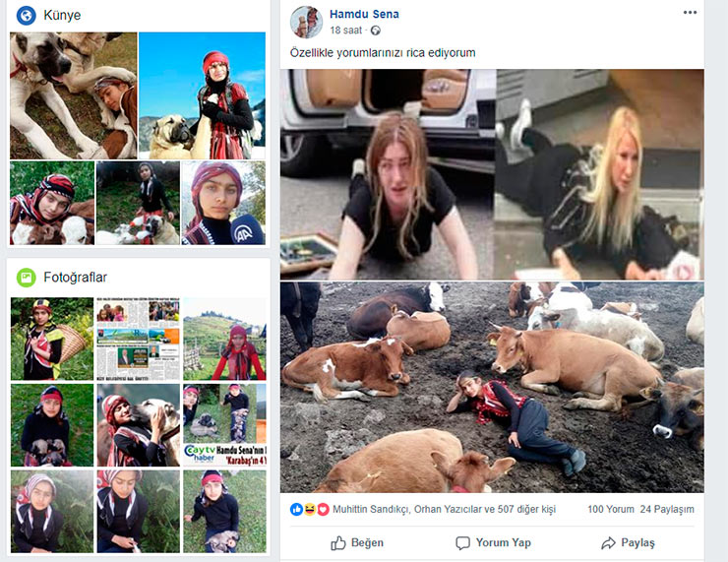Open the post options three-dot menu

point(690,13)
